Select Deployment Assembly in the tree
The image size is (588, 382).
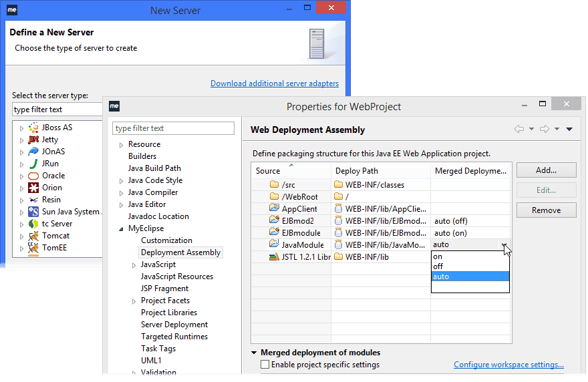[x=181, y=252]
